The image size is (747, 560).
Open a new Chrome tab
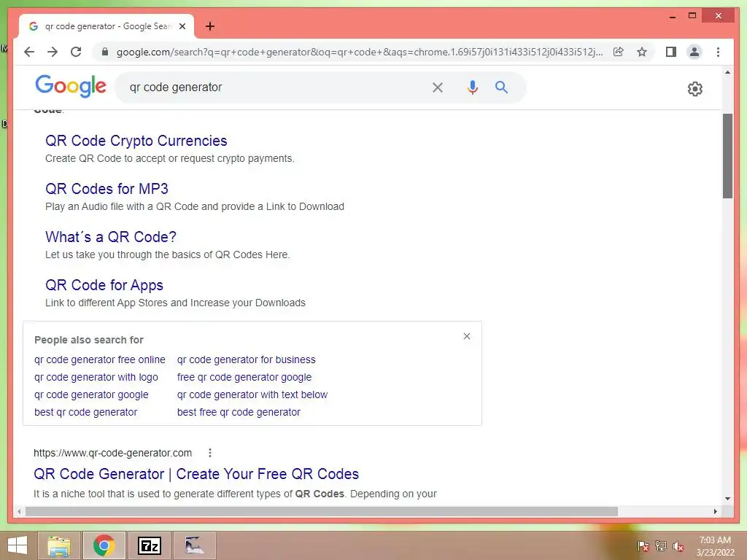pos(209,26)
